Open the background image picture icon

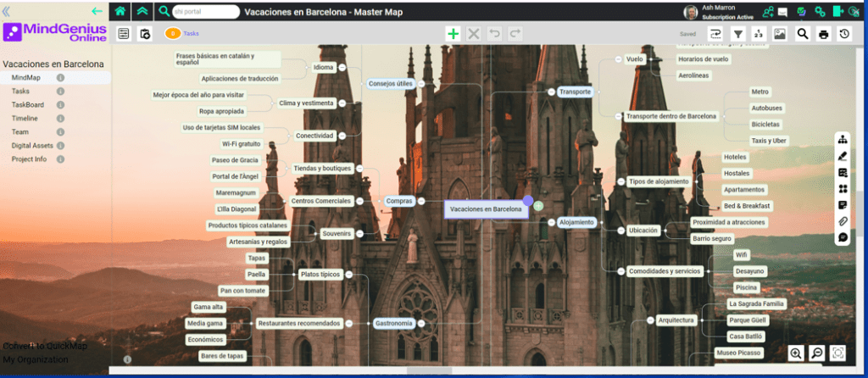point(780,34)
